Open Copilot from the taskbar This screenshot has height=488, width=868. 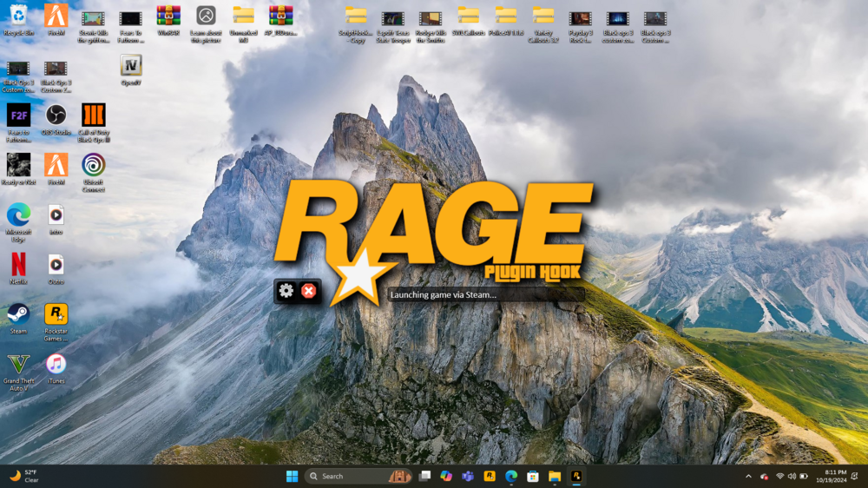point(446,477)
